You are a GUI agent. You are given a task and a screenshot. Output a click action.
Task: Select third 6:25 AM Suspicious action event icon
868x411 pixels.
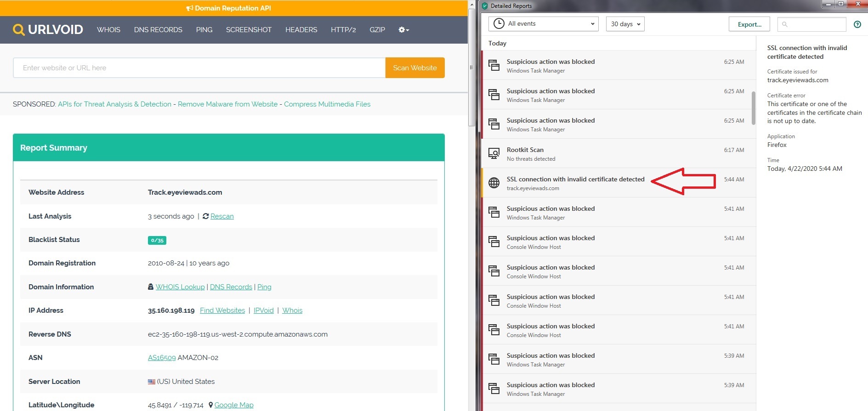point(494,124)
